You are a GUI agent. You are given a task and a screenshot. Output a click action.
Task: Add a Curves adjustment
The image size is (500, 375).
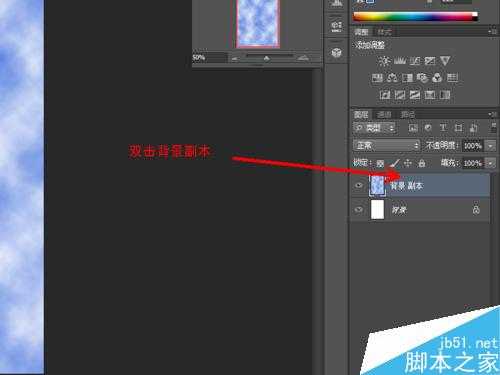(415, 61)
